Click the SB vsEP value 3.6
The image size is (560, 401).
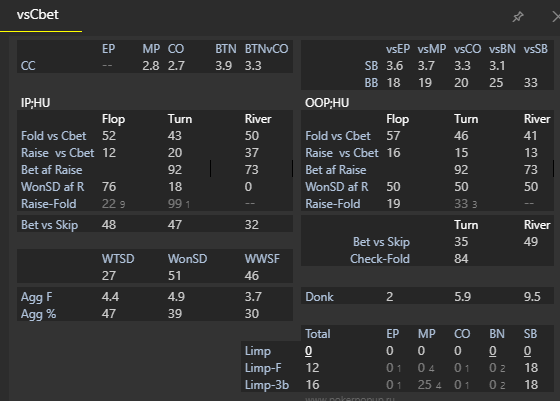point(395,66)
